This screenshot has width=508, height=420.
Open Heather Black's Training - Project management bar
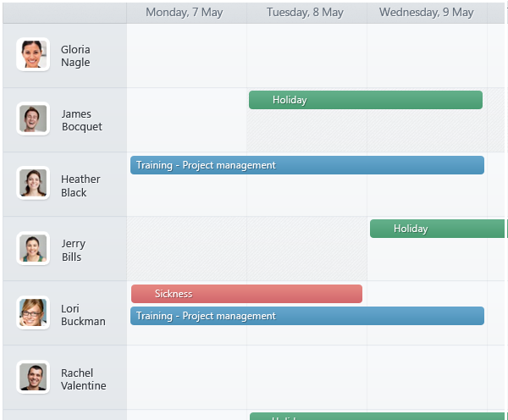tap(306, 165)
